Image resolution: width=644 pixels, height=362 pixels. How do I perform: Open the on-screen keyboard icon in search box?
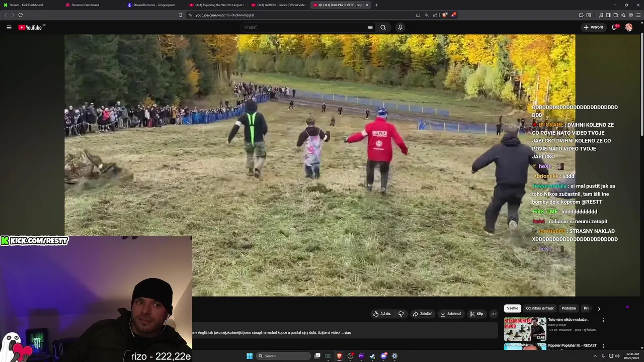click(370, 27)
